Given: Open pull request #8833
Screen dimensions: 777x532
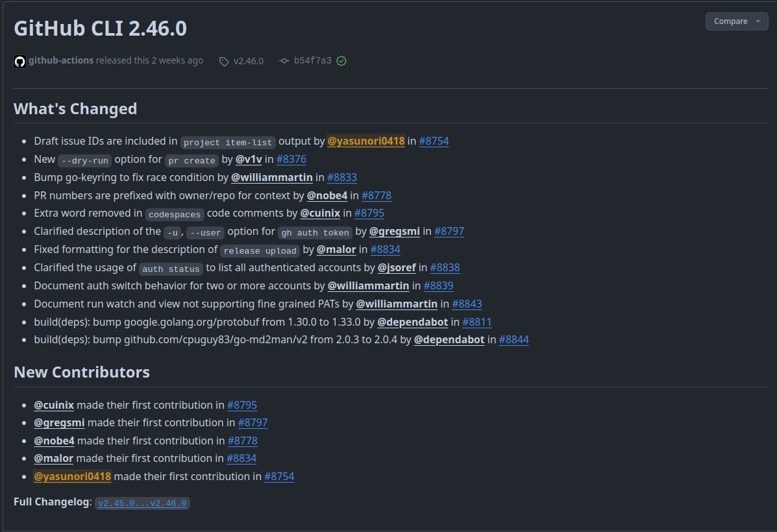Looking at the screenshot, I should [342, 177].
